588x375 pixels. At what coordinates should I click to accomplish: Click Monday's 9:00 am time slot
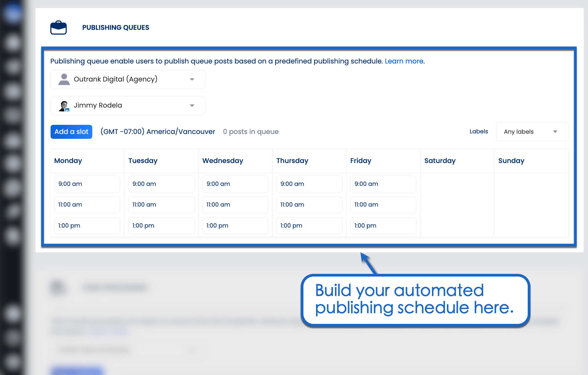pyautogui.click(x=87, y=184)
